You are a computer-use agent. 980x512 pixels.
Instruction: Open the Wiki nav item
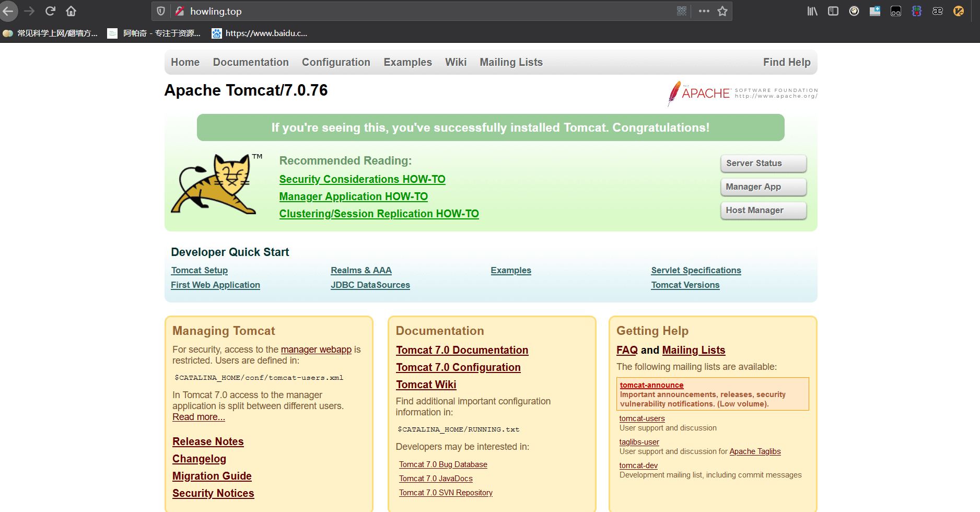pyautogui.click(x=456, y=62)
